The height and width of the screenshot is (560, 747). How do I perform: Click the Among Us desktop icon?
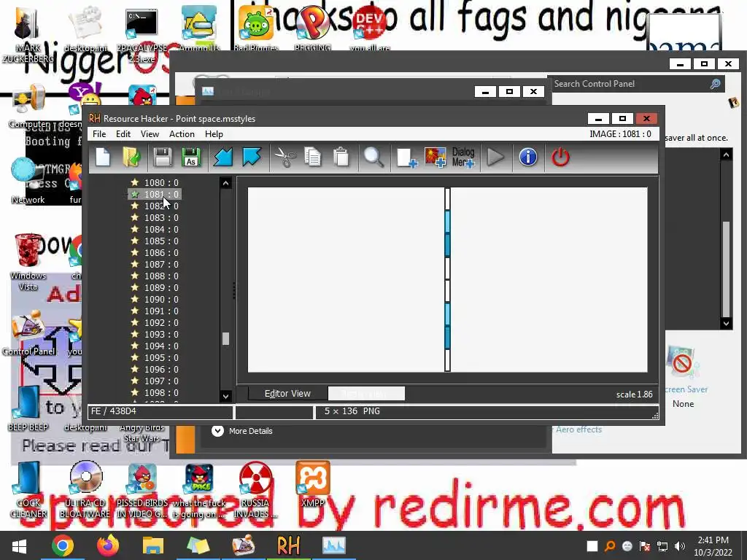199,28
